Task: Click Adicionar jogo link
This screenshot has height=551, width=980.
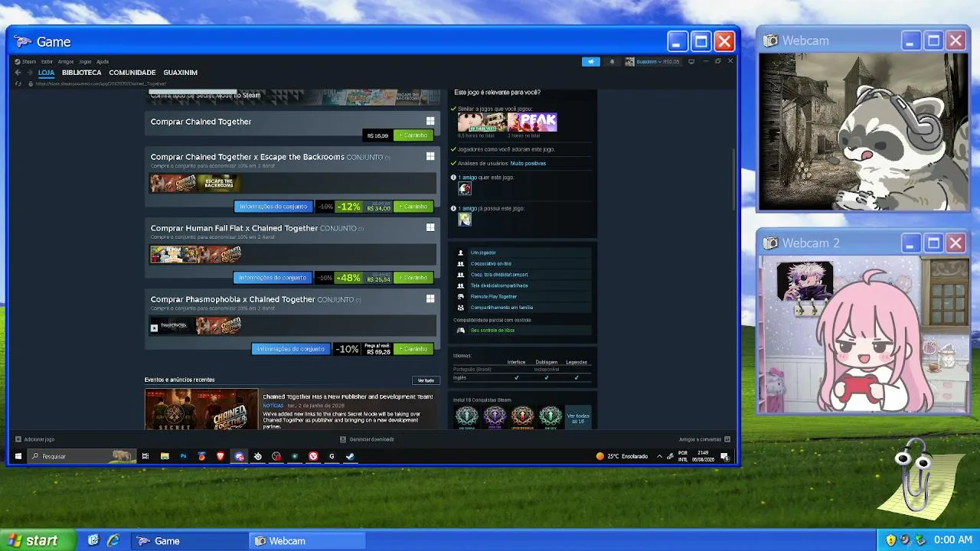Action: tap(39, 439)
